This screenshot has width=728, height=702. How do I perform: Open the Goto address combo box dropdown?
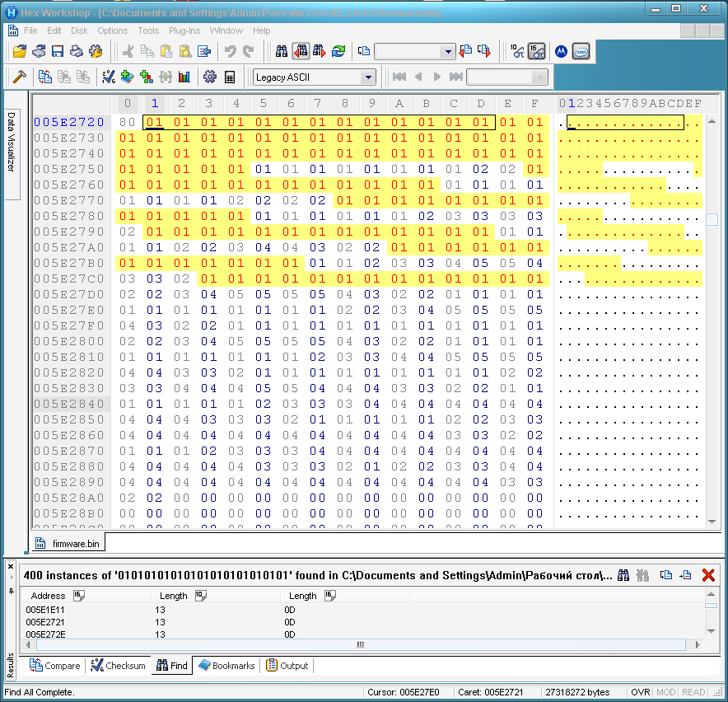coord(448,52)
